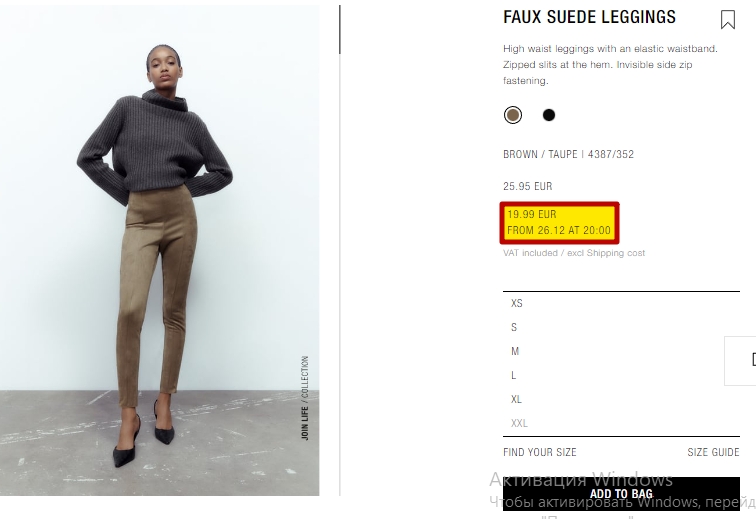Click the vertical image scrollbar thumb
The height and width of the screenshot is (519, 756).
[340, 29]
